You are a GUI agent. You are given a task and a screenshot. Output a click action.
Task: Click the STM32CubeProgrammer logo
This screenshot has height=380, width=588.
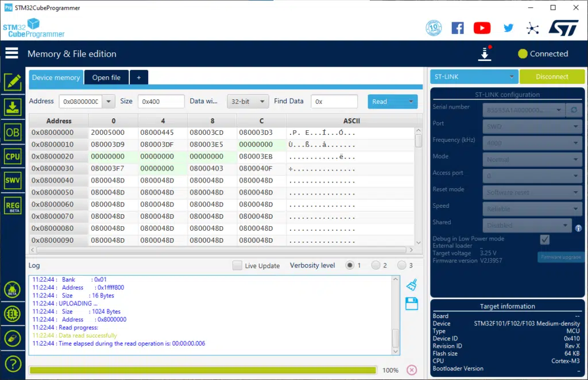[x=34, y=28]
